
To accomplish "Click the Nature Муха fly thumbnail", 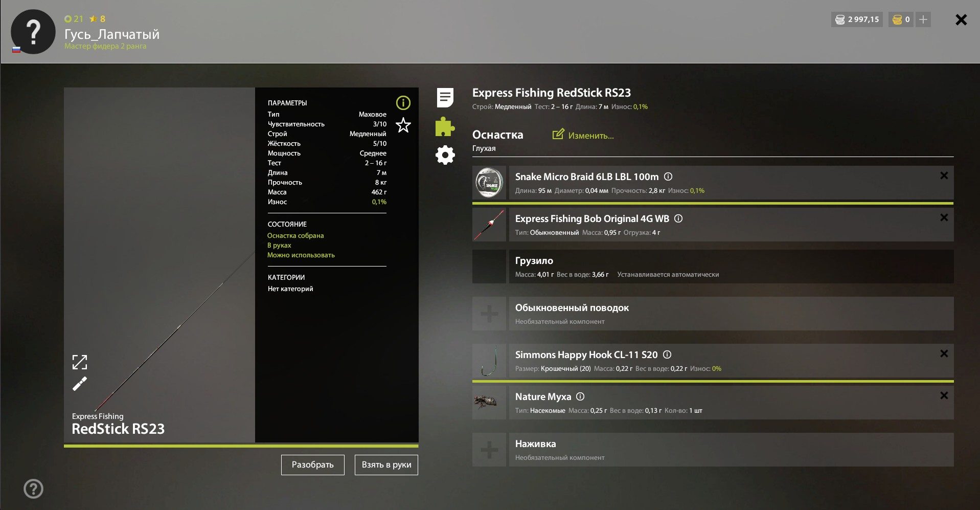I will (489, 403).
